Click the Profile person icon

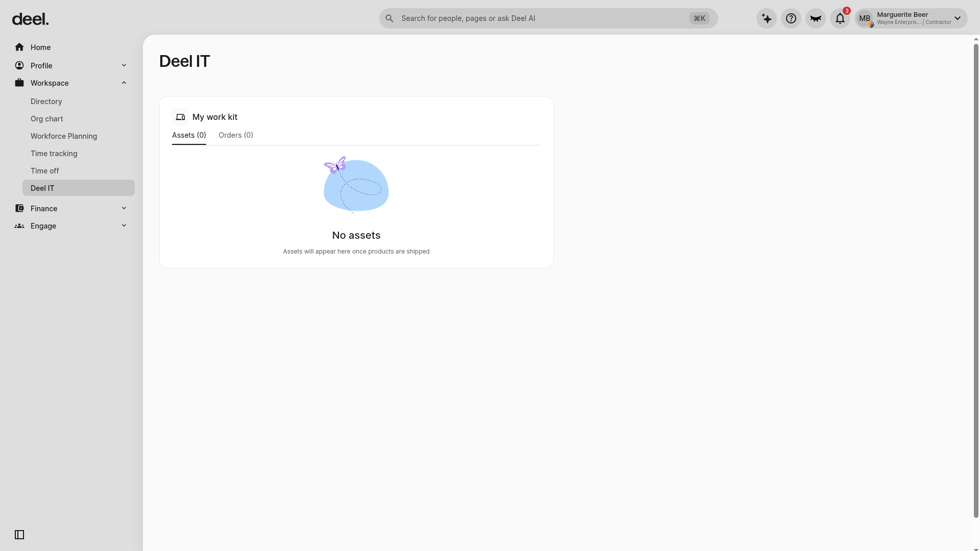pos(19,65)
